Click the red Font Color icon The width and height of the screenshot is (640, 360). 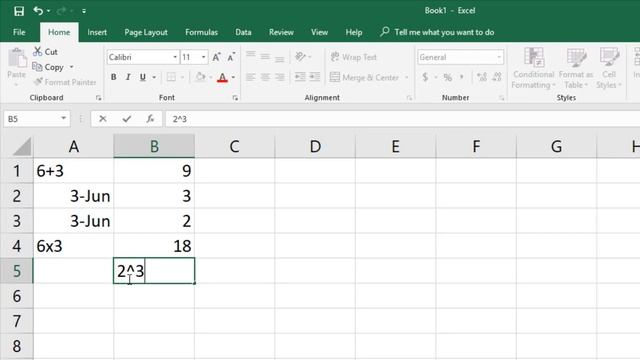click(222, 77)
